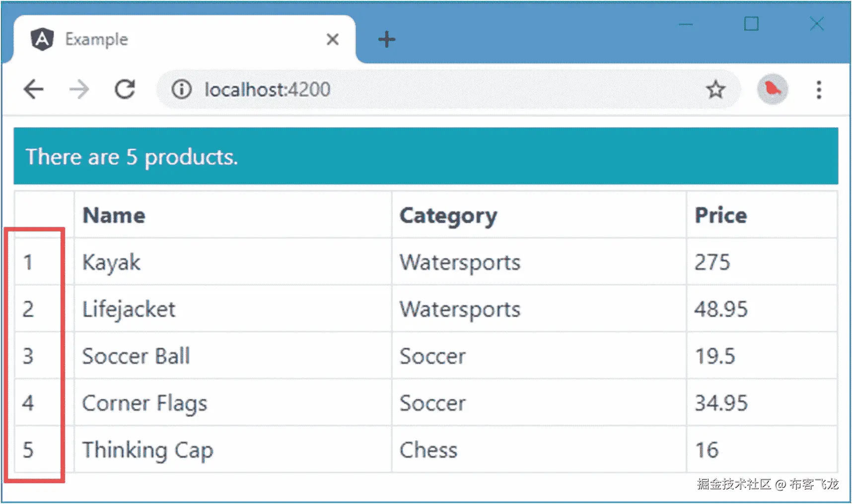The image size is (852, 504).
Task: Click the Angular favicon on tab
Action: tap(42, 39)
